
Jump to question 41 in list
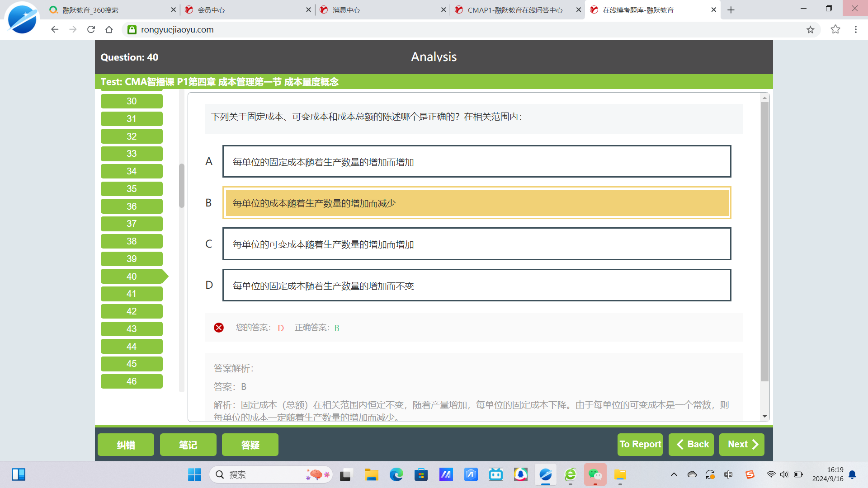132,294
